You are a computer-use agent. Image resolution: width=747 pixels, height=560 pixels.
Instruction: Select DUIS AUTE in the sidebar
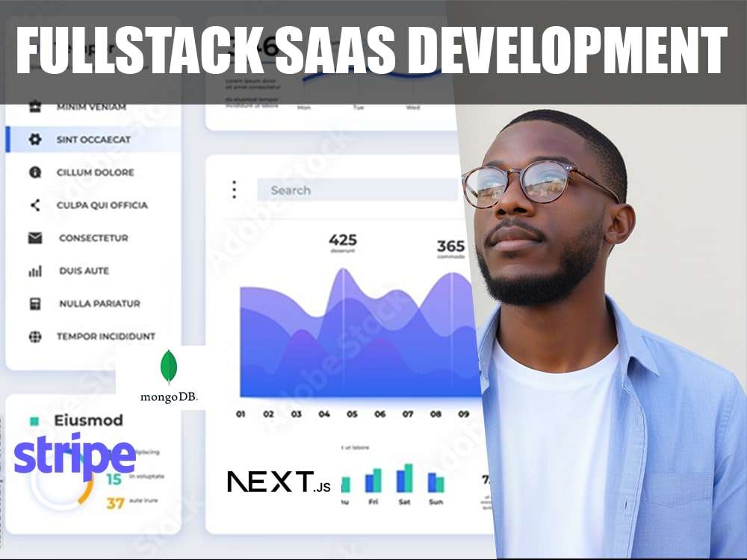pos(84,271)
